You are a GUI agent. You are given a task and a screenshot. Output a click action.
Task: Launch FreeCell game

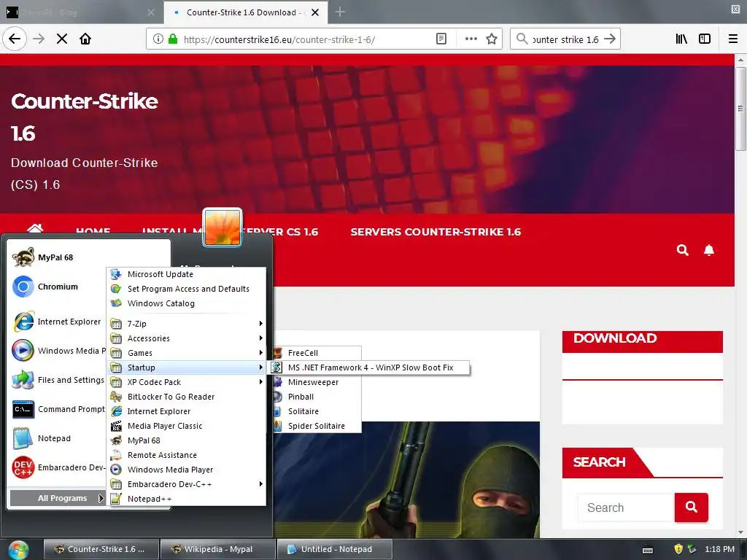pos(317,353)
